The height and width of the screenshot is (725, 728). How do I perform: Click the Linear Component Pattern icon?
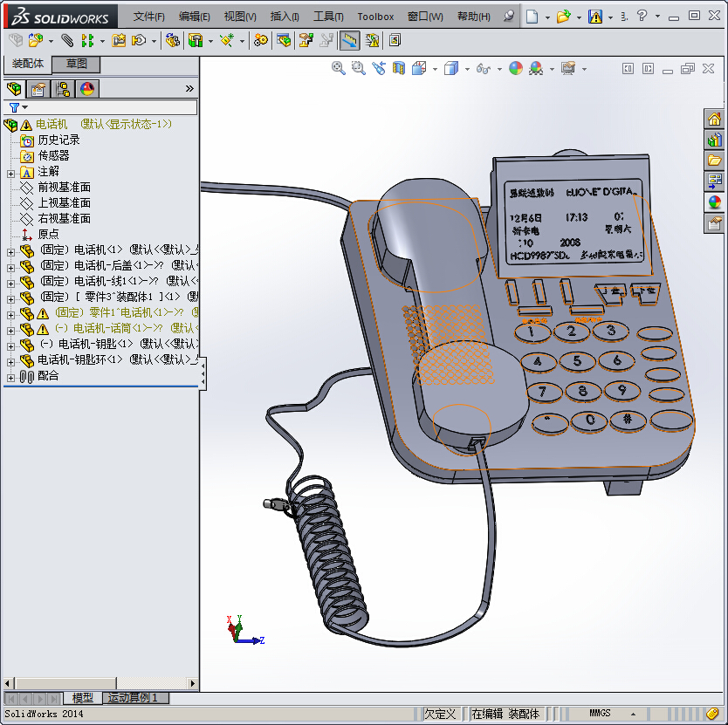click(x=87, y=40)
